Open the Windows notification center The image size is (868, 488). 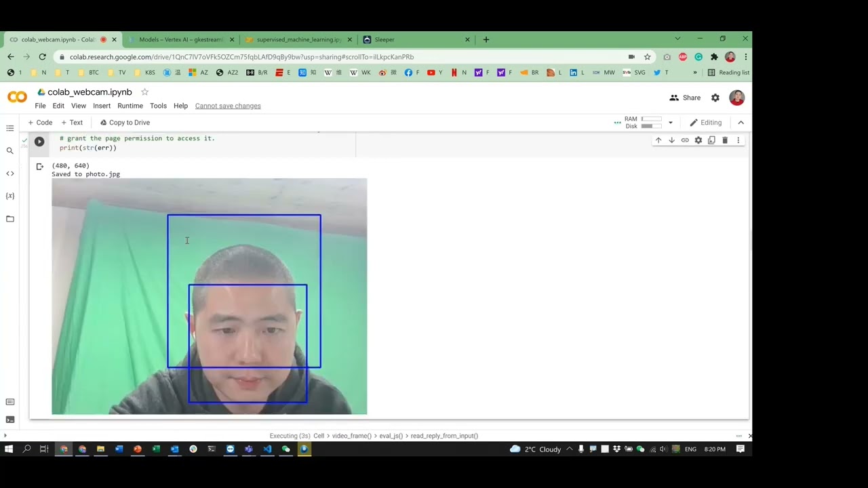point(741,449)
